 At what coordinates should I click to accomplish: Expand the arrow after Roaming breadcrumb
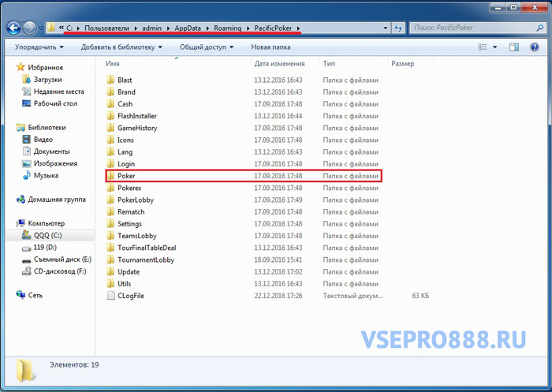click(248, 28)
